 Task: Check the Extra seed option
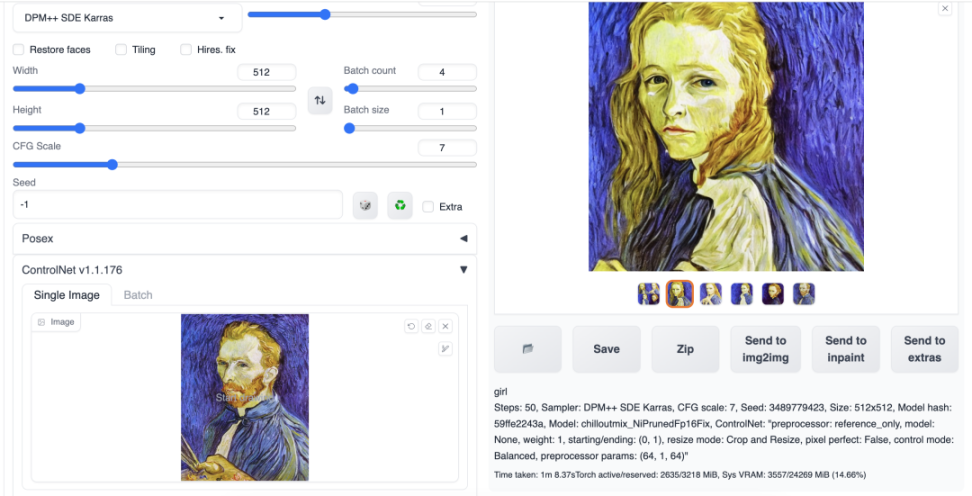(x=428, y=207)
